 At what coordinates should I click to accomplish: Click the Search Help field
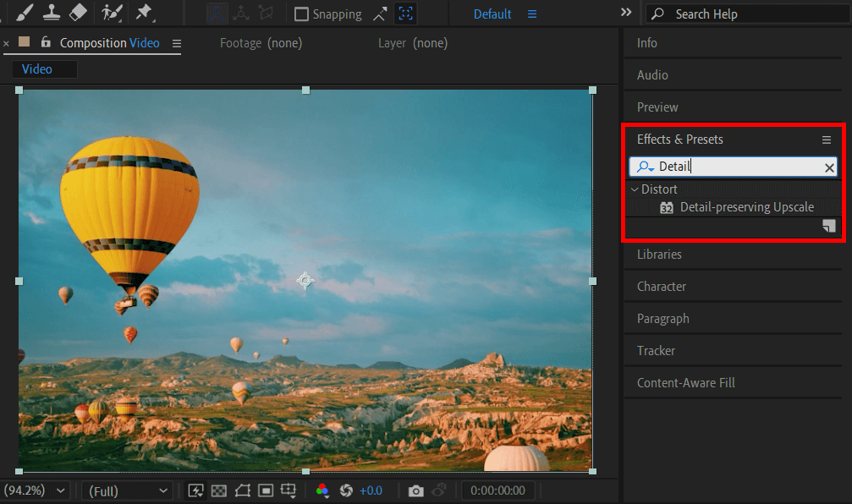tap(748, 14)
